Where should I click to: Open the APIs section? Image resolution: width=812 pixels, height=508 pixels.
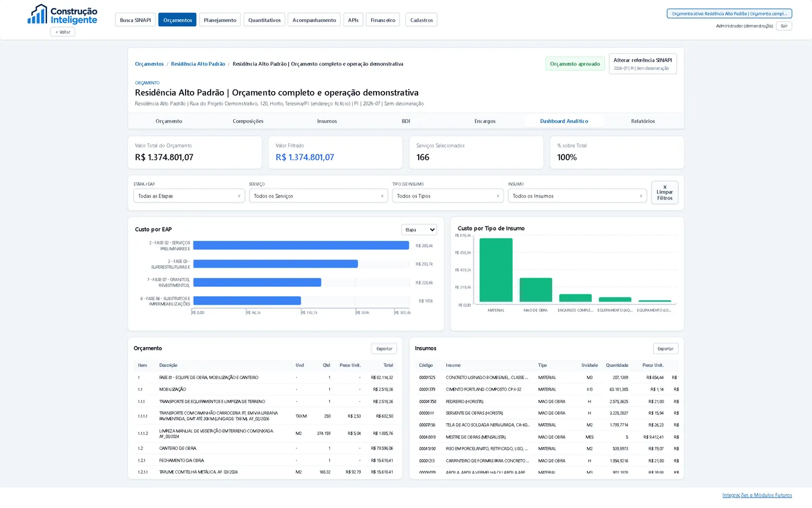click(x=353, y=20)
